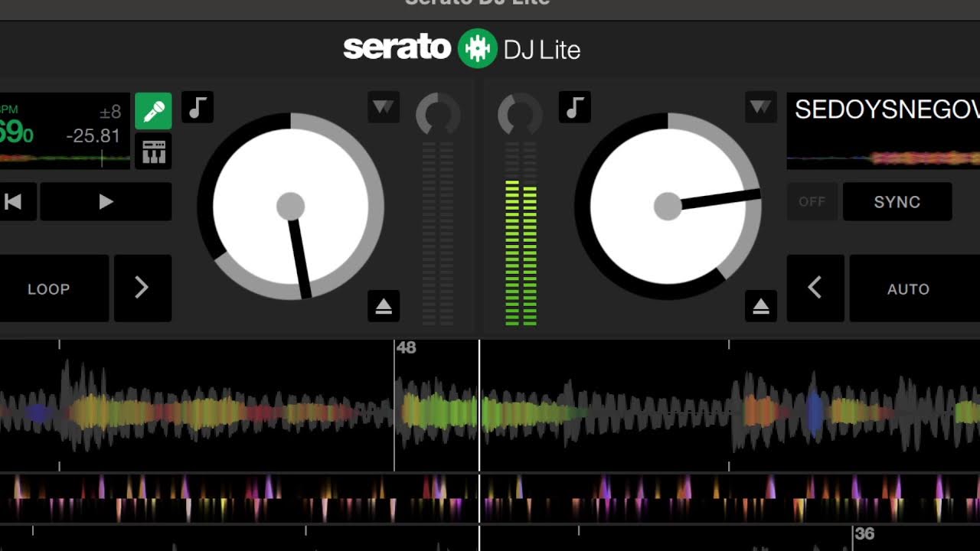
Task: Open right deck dropdown triangle
Action: [x=760, y=107]
